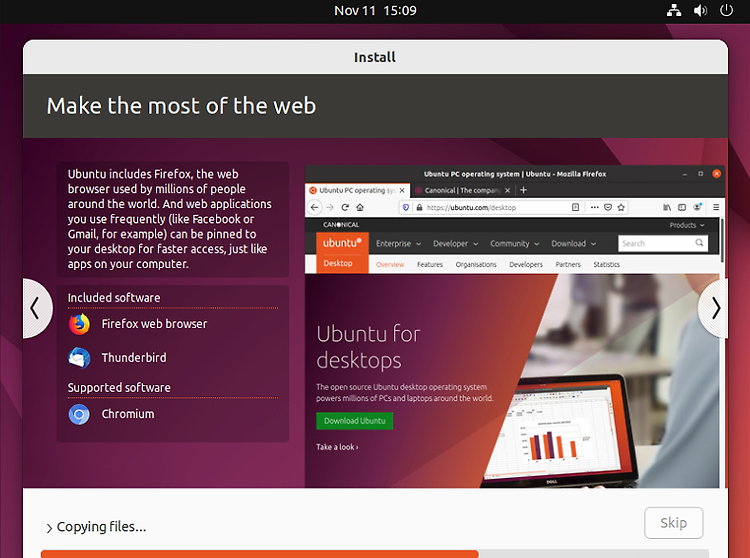Select the Chromium label
Screen dimensions: 750x558
pyautogui.click(x=128, y=414)
